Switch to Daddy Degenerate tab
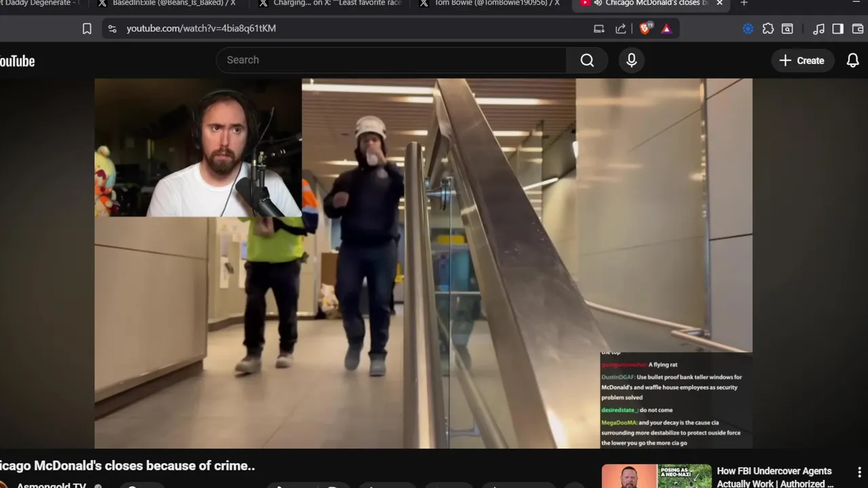 click(41, 3)
